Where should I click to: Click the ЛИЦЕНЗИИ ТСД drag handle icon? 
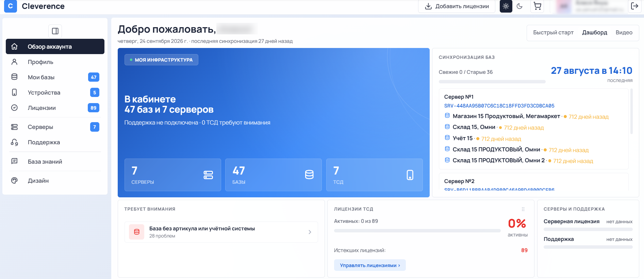(x=523, y=209)
